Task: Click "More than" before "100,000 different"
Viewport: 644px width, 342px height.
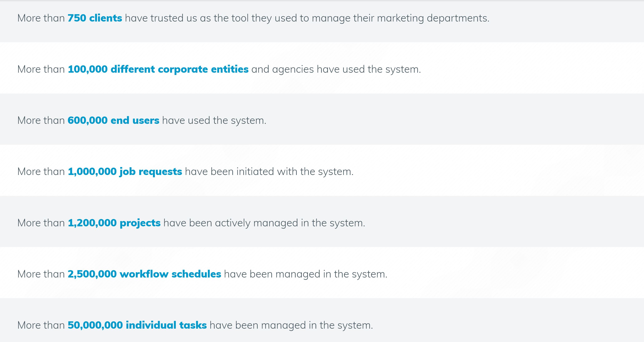Action: tap(41, 69)
